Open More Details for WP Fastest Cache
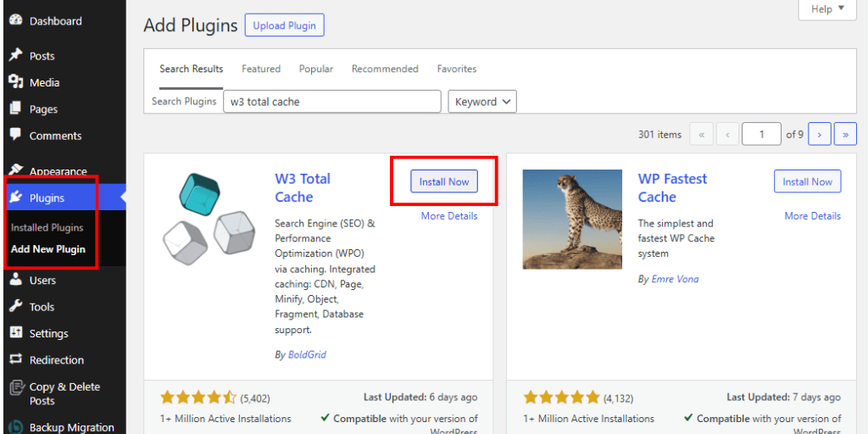 (x=812, y=216)
